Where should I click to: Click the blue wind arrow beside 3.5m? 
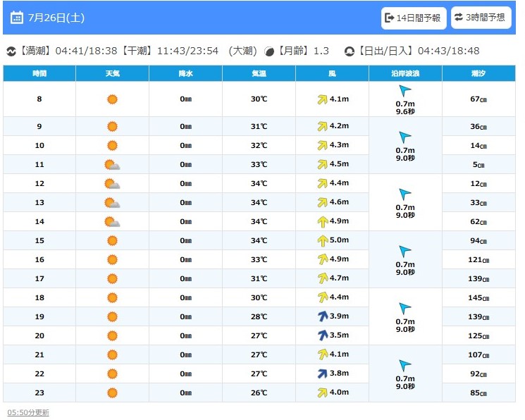[x=323, y=335]
